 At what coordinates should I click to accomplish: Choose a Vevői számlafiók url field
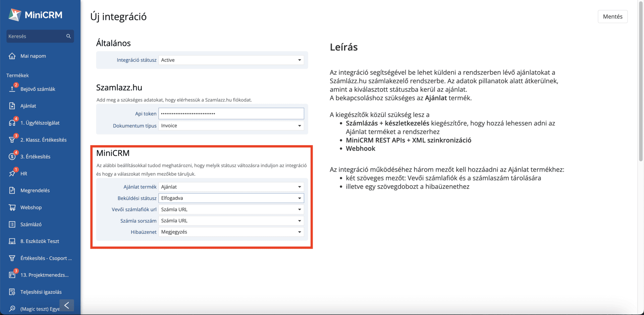pyautogui.click(x=231, y=210)
